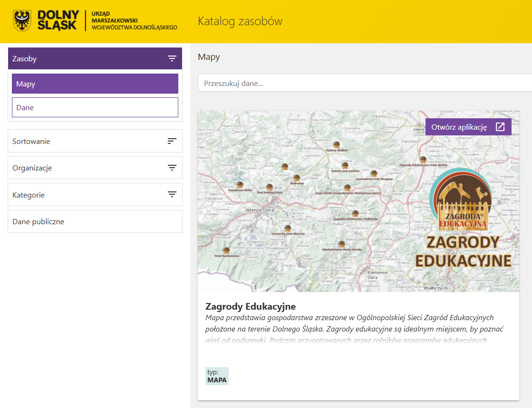Image resolution: width=532 pixels, height=408 pixels.
Task: Collapse the Zasoby panel via filter icon
Action: pos(172,58)
